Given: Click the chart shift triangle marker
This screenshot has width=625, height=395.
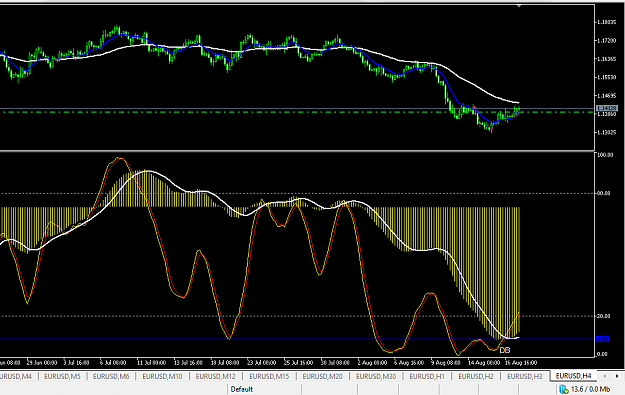Looking at the screenshot, I should click(x=519, y=6).
